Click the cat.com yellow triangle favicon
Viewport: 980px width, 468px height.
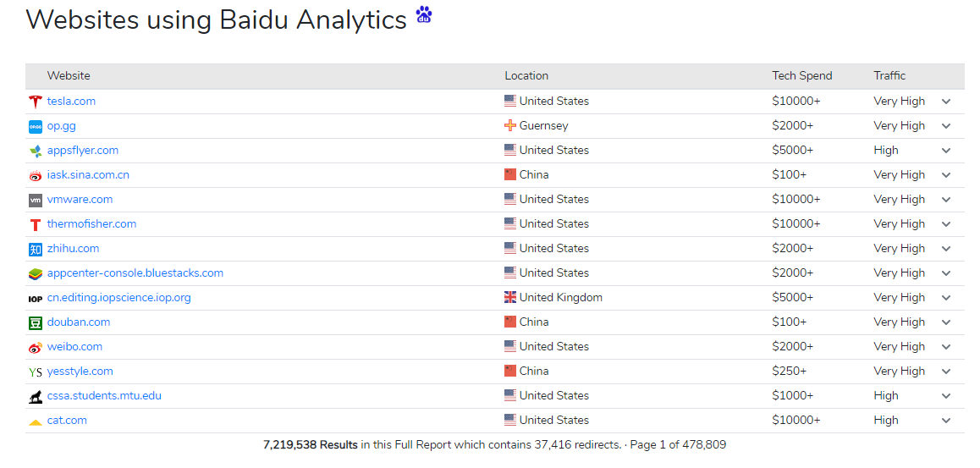[35, 421]
